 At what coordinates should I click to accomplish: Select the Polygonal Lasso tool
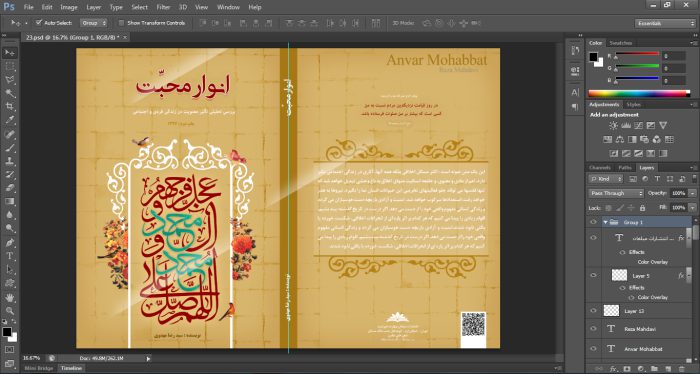(9, 80)
